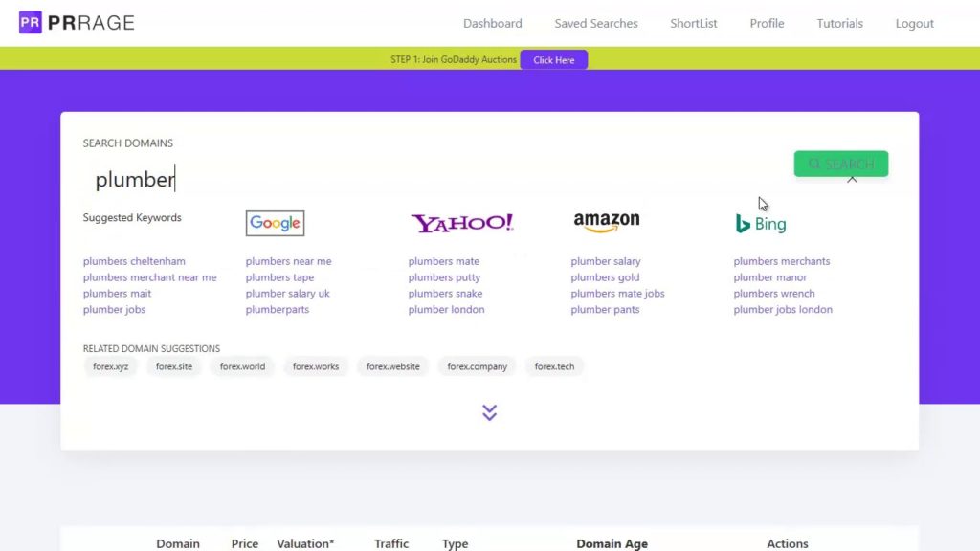The height and width of the screenshot is (551, 980).
Task: Select the 'plumbers merchants' Bing suggestion
Action: (782, 261)
